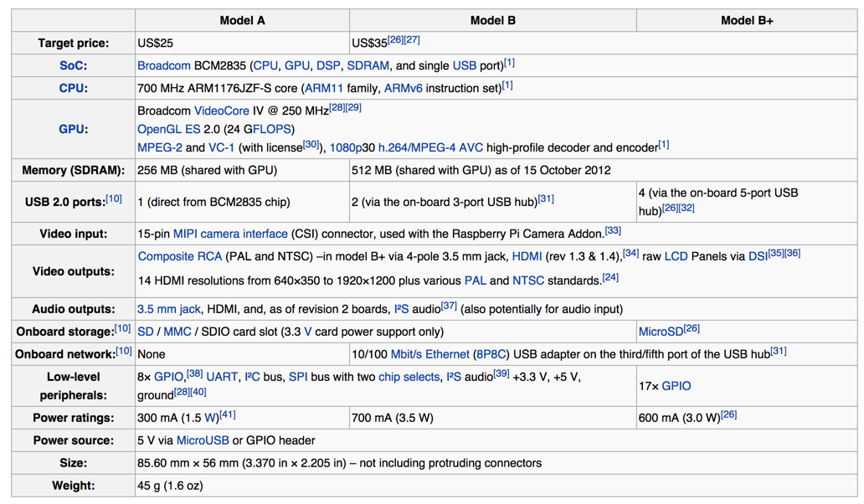Open reference [34] after HDMI revisions
This screenshot has height=504, width=864.
point(630,253)
